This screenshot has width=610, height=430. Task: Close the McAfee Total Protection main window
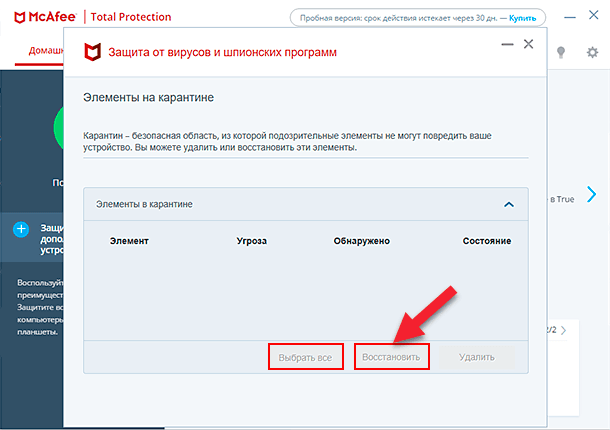point(593,15)
